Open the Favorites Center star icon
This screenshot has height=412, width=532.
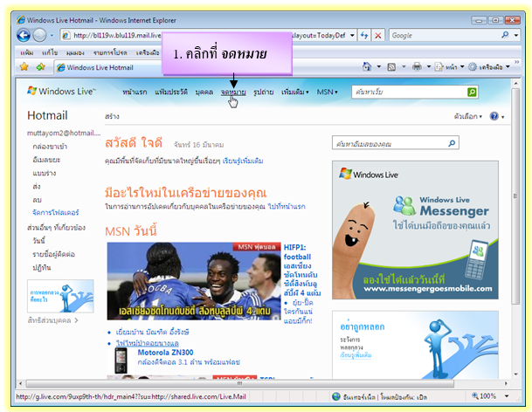point(24,67)
